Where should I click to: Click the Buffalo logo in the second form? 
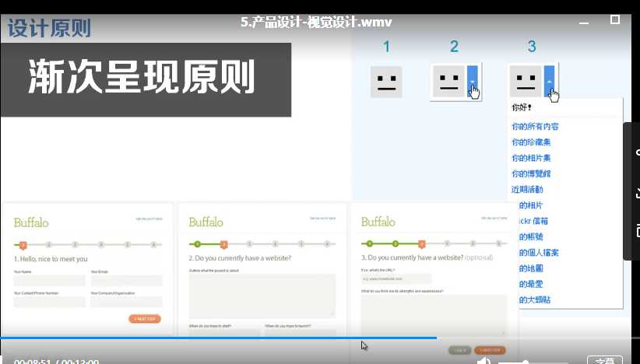(206, 222)
